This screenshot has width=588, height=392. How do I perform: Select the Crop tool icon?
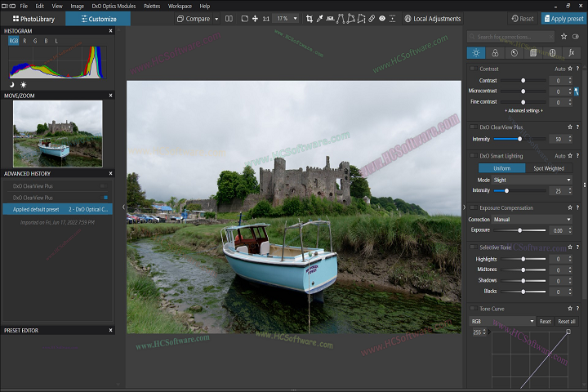(x=310, y=19)
